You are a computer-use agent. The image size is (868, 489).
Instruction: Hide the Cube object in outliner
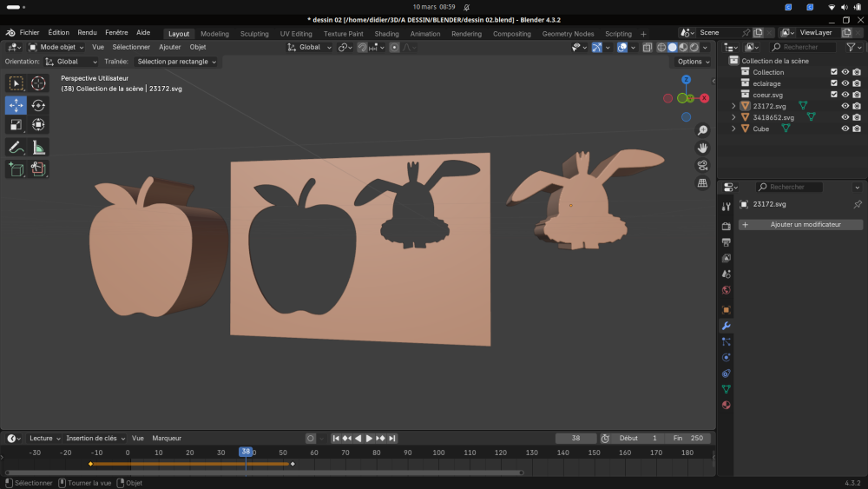(x=845, y=129)
